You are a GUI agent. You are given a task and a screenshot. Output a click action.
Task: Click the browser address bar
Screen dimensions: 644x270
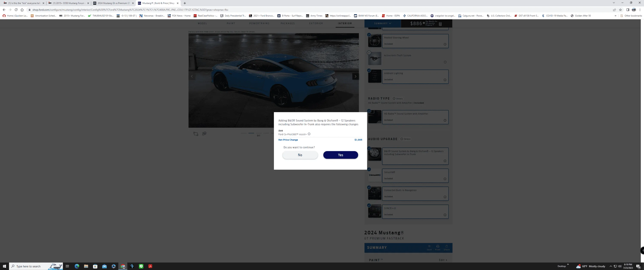pos(317,10)
